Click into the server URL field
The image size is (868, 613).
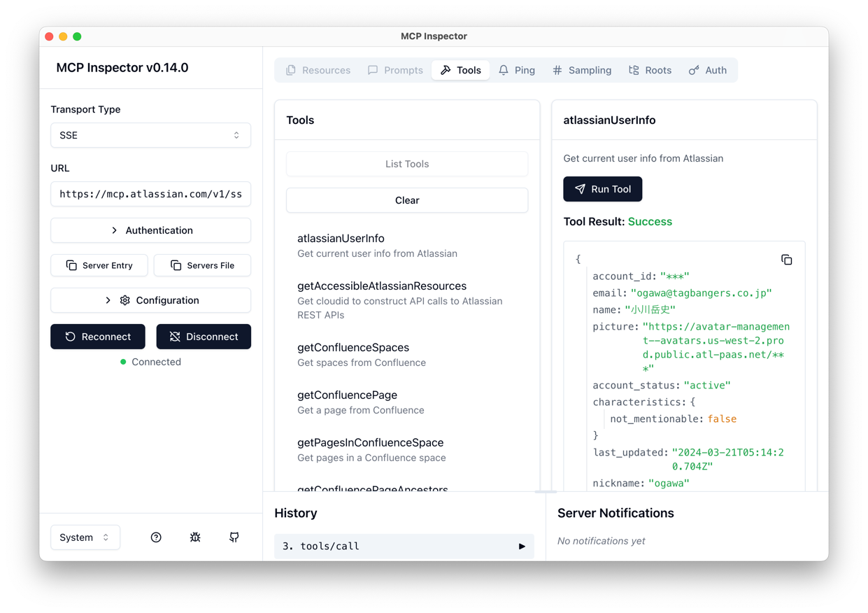(x=151, y=194)
